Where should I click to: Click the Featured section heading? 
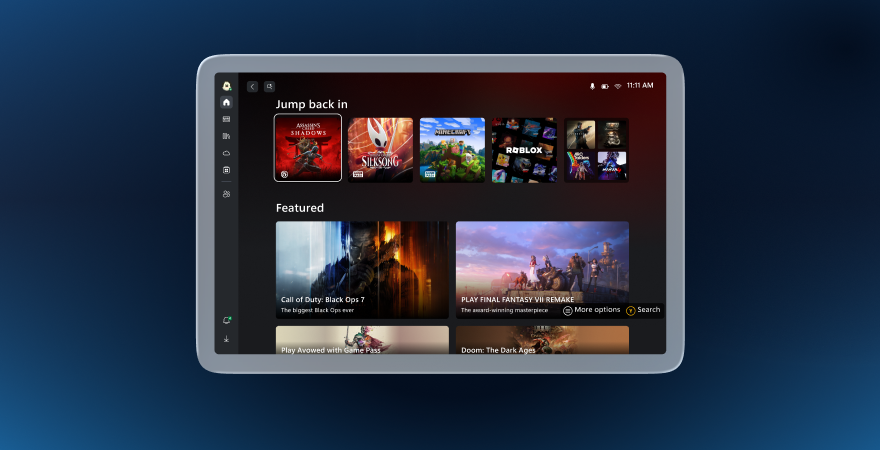click(x=300, y=208)
